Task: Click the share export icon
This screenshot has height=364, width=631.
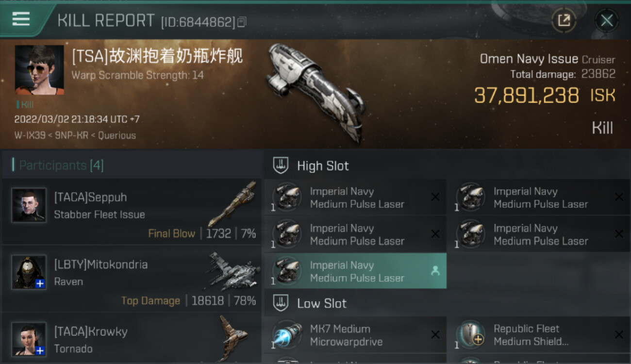Action: click(x=564, y=20)
